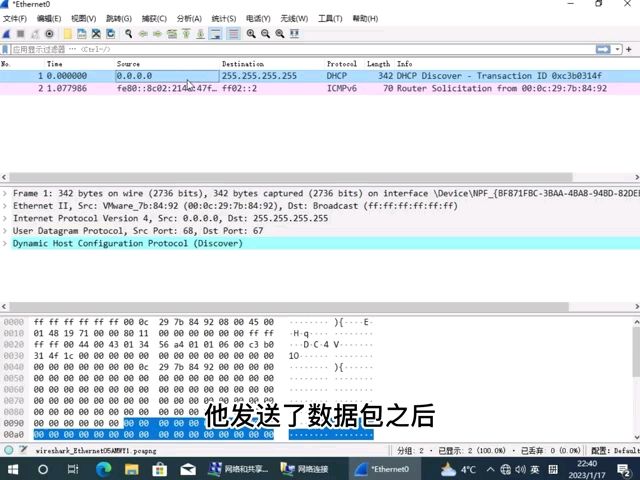Select the DHCP Discover packet row
Image resolution: width=640 pixels, height=480 pixels.
(x=320, y=76)
